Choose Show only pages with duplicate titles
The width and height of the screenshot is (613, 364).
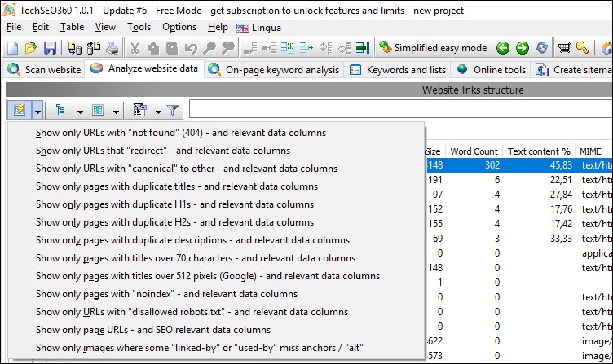point(177,186)
